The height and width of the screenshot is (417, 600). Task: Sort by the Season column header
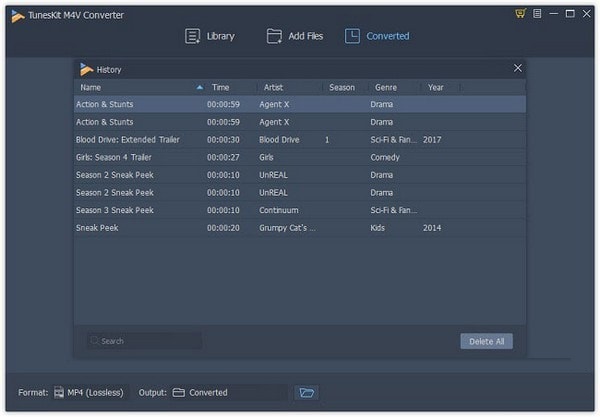click(342, 88)
